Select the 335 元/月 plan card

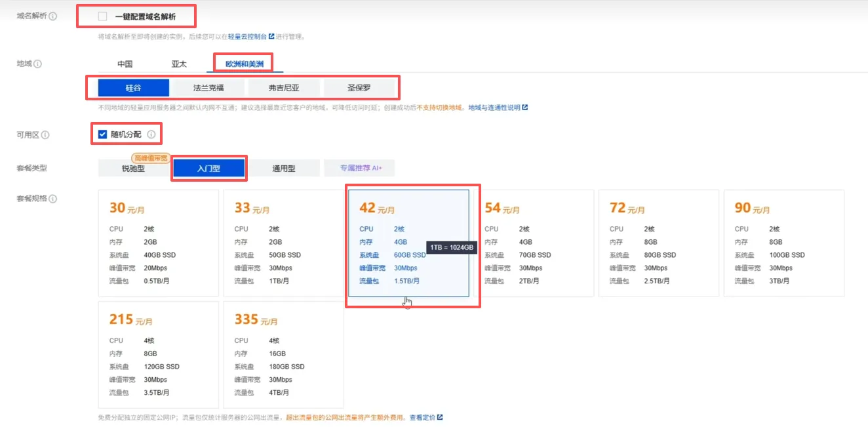point(283,355)
